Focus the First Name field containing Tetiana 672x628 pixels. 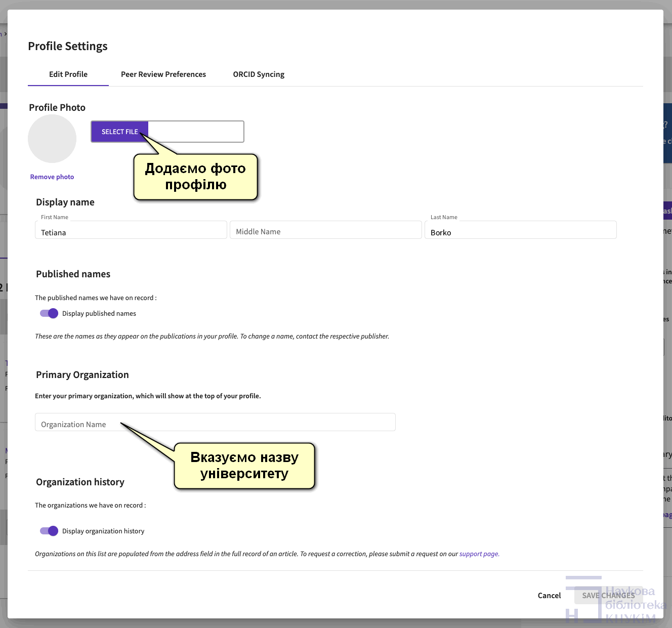point(131,232)
